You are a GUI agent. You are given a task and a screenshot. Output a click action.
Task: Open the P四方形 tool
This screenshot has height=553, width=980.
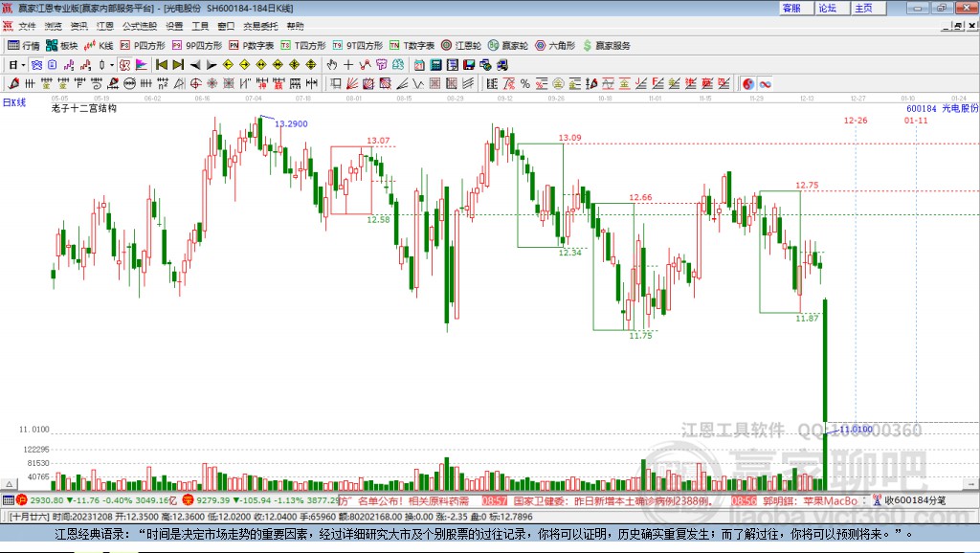click(143, 46)
